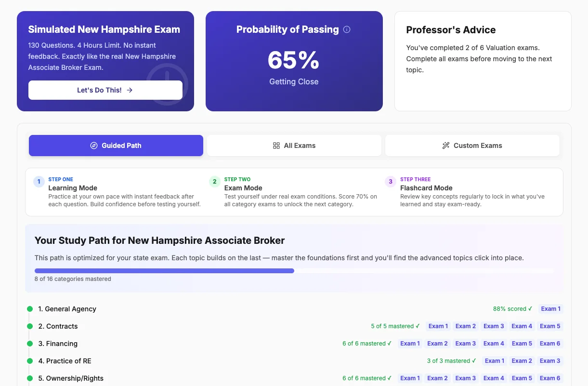Click the compass icon on Guided Path

point(93,145)
